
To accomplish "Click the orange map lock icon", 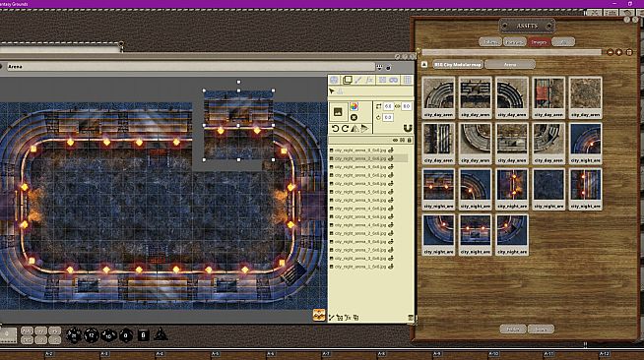I will tap(319, 315).
